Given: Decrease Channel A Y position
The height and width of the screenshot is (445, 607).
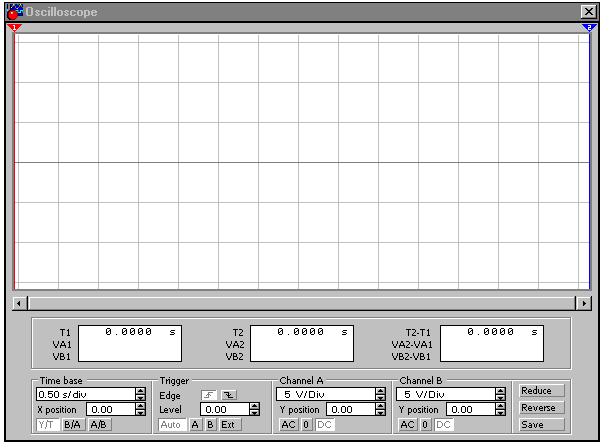Looking at the screenshot, I should tap(381, 413).
